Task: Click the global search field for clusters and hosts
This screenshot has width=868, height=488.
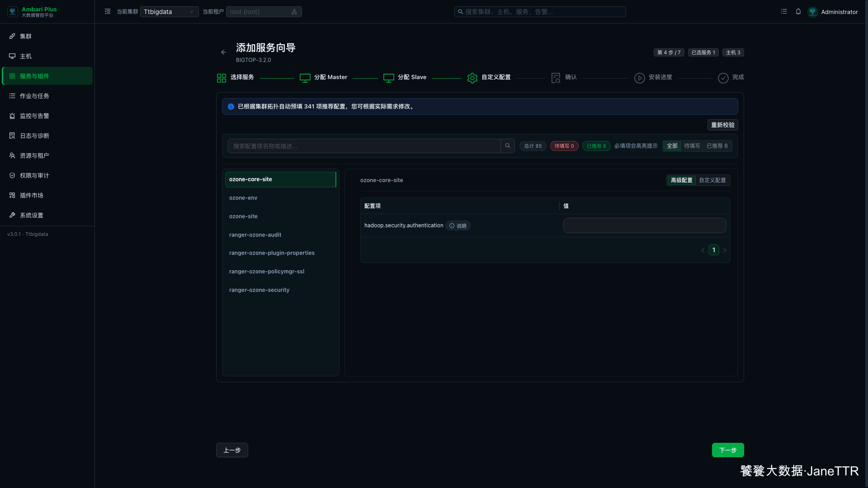Action: point(540,12)
